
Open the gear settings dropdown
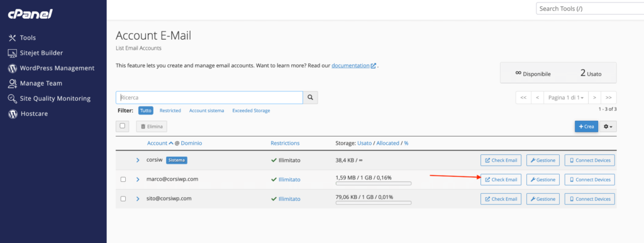[608, 127]
